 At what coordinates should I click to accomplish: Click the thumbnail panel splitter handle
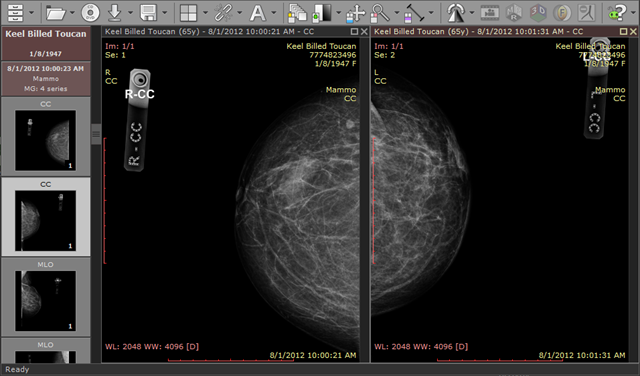[x=96, y=134]
